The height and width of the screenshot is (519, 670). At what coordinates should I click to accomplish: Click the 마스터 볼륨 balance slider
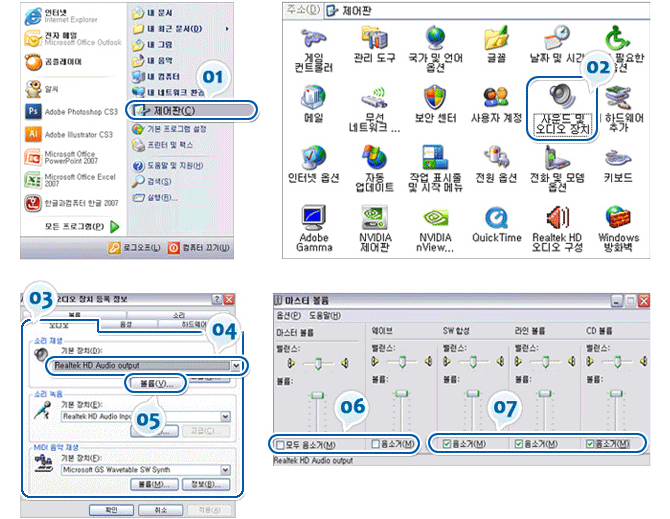point(317,361)
